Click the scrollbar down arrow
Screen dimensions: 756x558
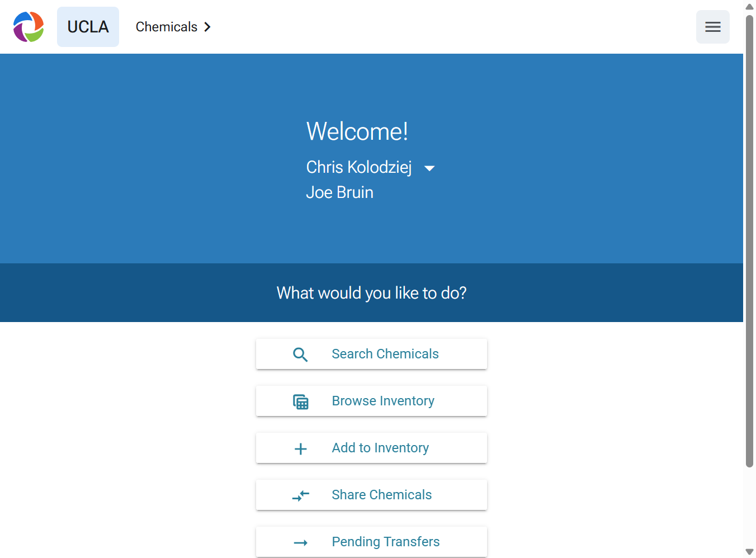click(749, 551)
